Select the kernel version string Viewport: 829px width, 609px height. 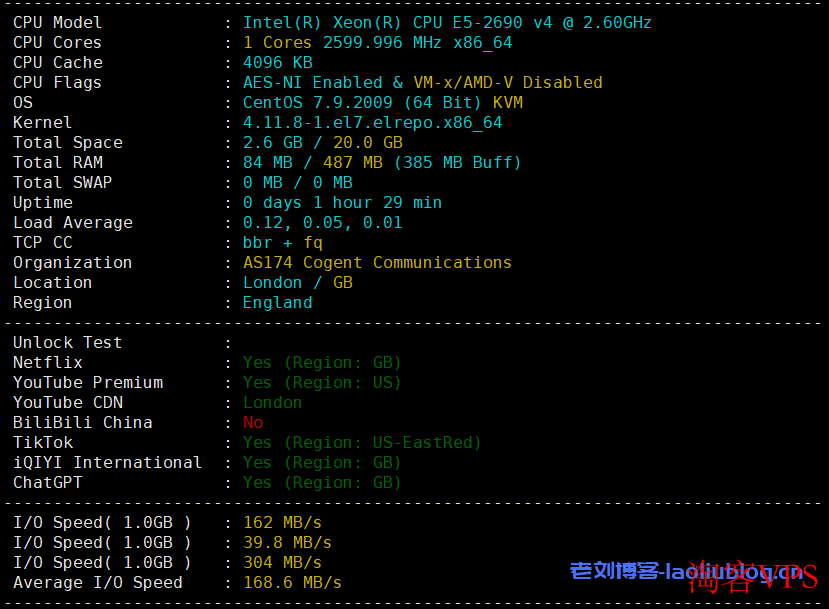coord(372,123)
